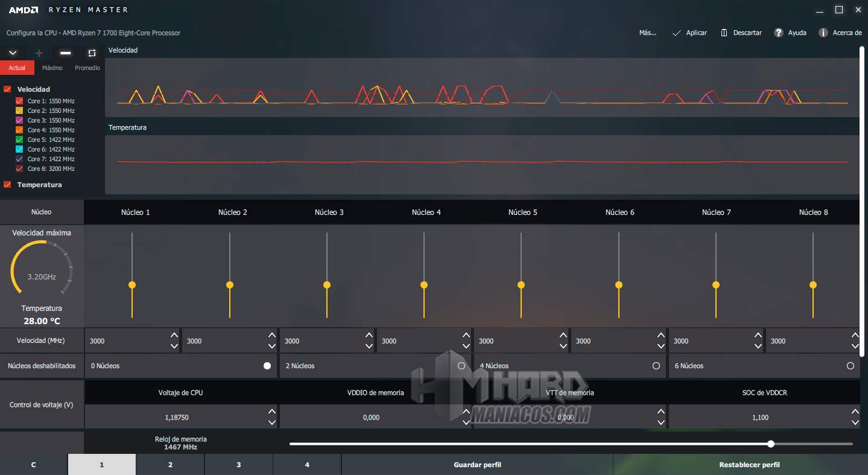Decrease VDDIO de memoria with down arrow
Screen dimensions: 868x475
(466, 423)
